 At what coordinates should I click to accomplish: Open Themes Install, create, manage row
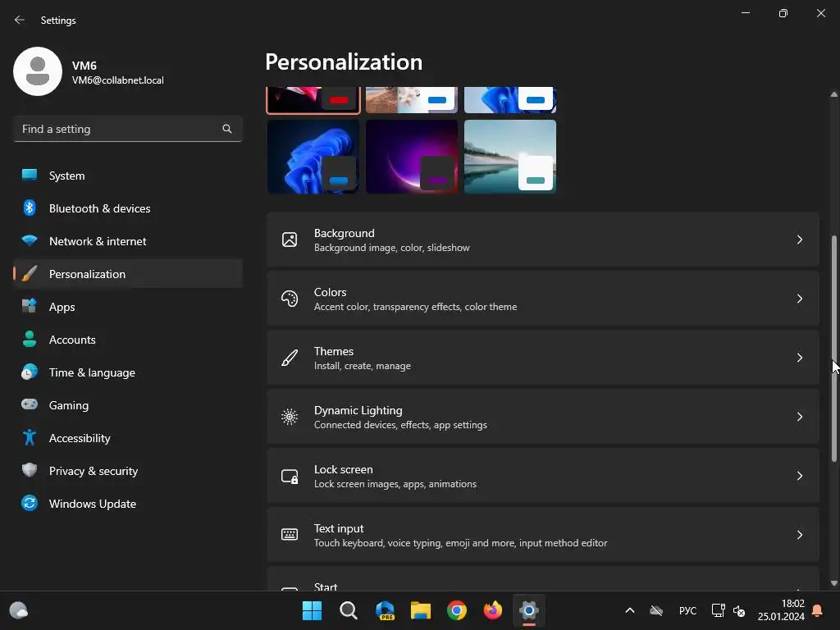pos(543,358)
